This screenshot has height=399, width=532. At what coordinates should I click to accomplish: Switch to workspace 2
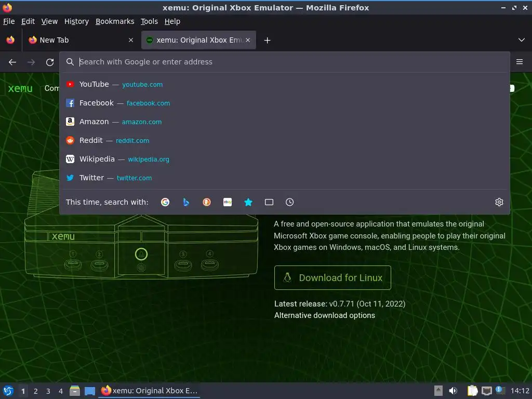(36, 391)
